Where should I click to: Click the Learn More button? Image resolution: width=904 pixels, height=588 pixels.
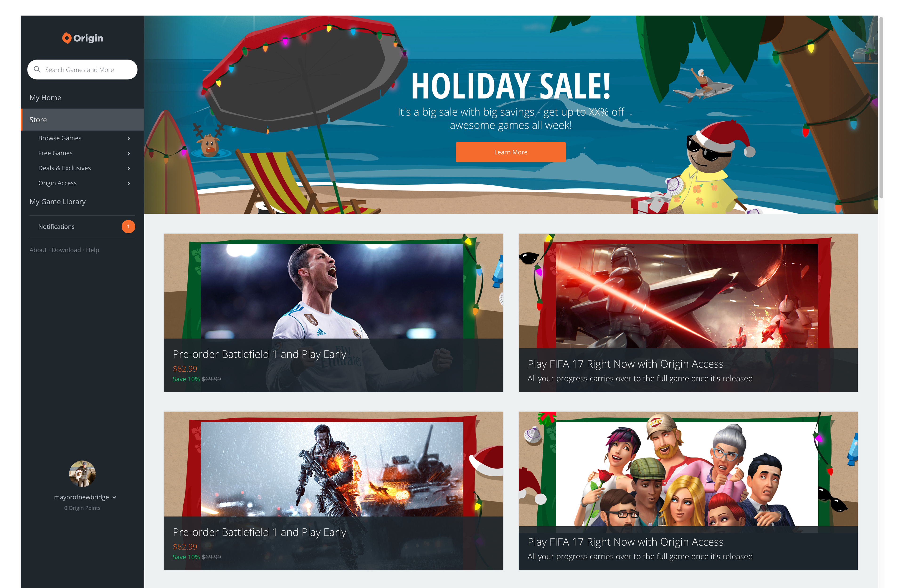tap(510, 152)
